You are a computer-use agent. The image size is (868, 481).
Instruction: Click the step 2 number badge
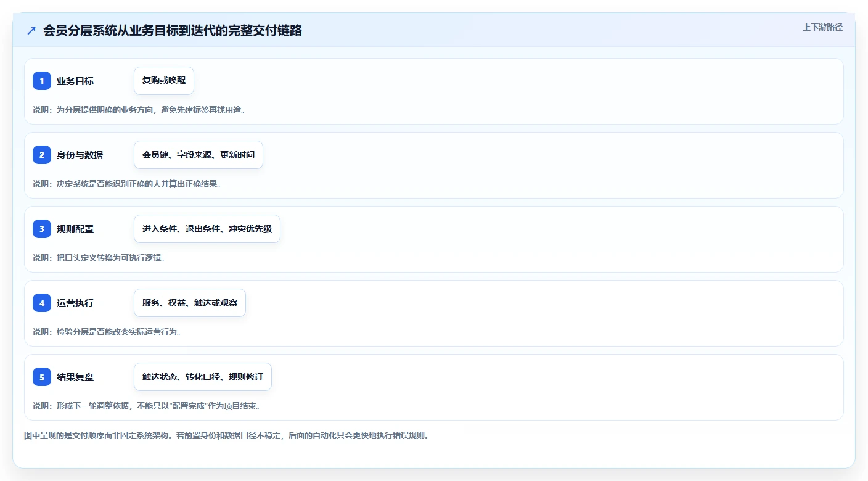pyautogui.click(x=42, y=155)
